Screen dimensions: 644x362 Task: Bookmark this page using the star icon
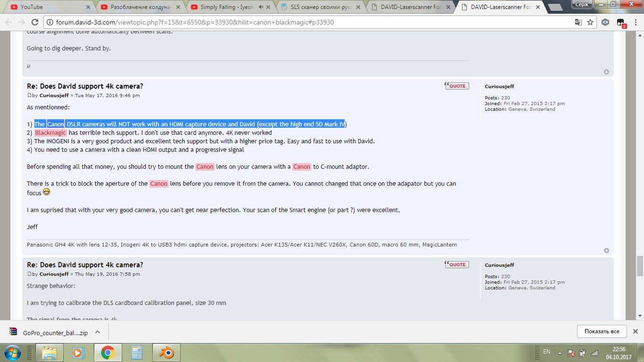coord(590,22)
